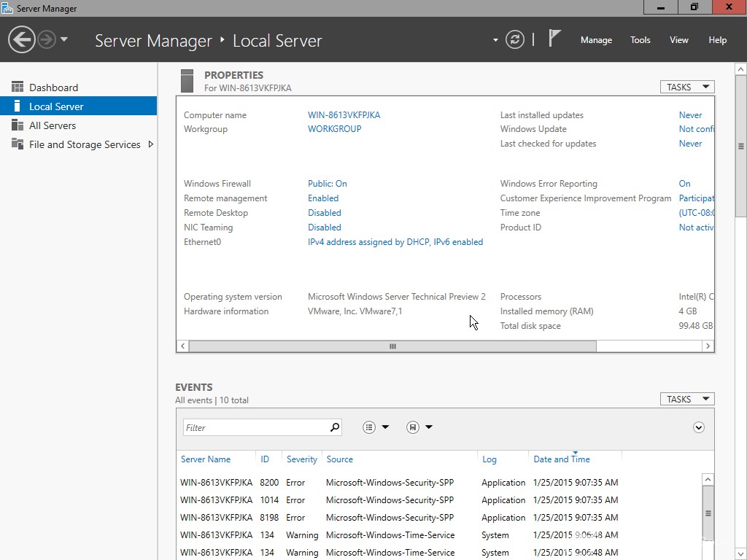The image size is (747, 560).
Task: Click the WORKGROUP link
Action: [x=334, y=128]
